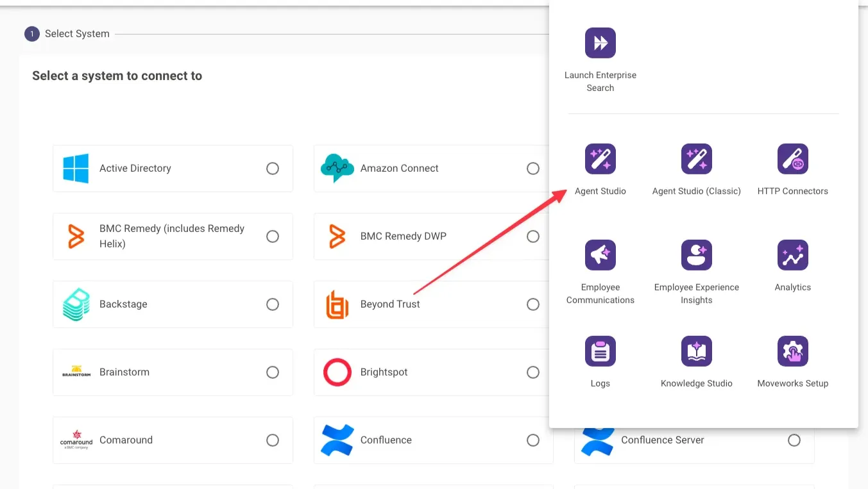Click the 'HTTP Connectors' menu label
Image resolution: width=868 pixels, height=489 pixels.
(793, 191)
